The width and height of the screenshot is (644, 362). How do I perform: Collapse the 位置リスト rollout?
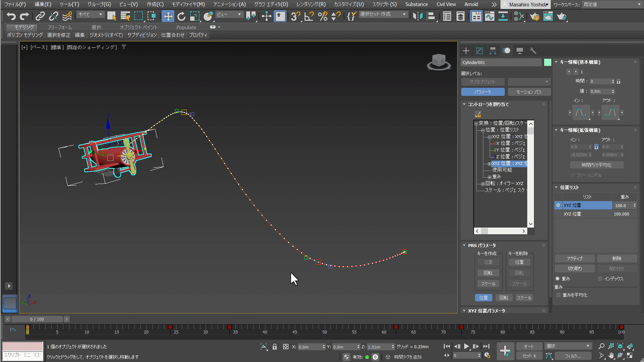tap(556, 187)
